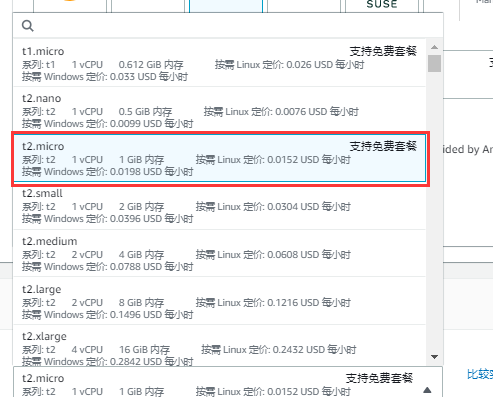Viewport: 493px width, 397px height.
Task: Collapse the t2.micro instance type dropdown
Action: coord(427,390)
